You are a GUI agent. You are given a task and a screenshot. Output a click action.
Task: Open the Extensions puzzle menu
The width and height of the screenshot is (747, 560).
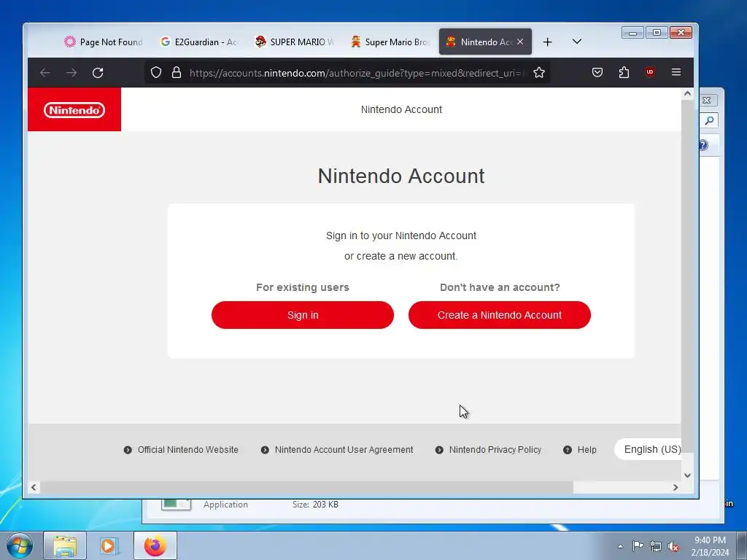[624, 72]
